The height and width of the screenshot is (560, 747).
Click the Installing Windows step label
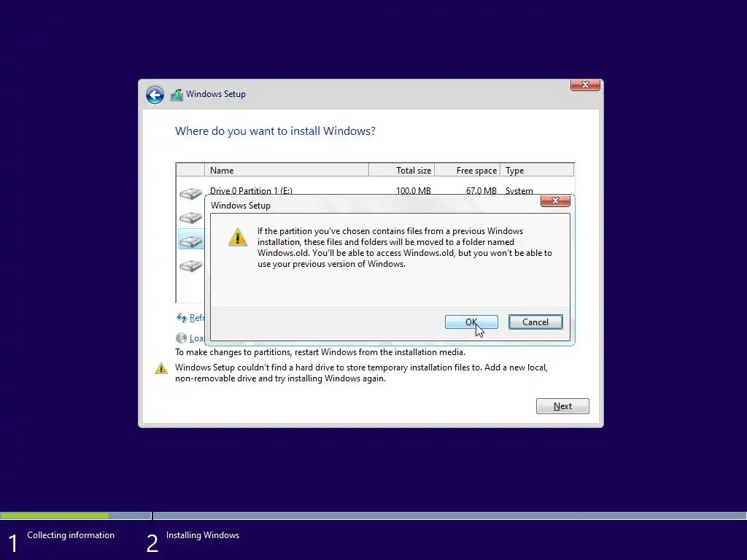pyautogui.click(x=203, y=535)
